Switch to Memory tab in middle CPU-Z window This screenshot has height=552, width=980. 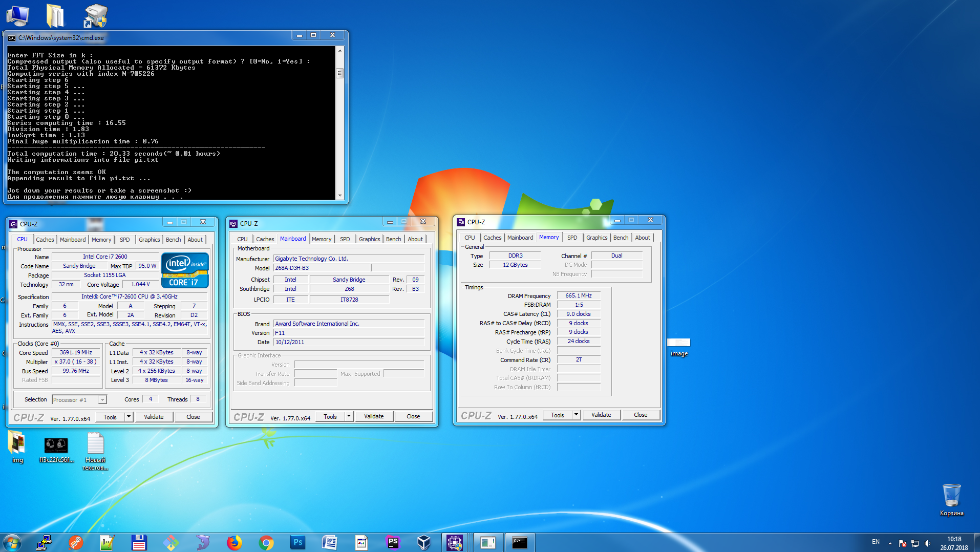(x=322, y=239)
